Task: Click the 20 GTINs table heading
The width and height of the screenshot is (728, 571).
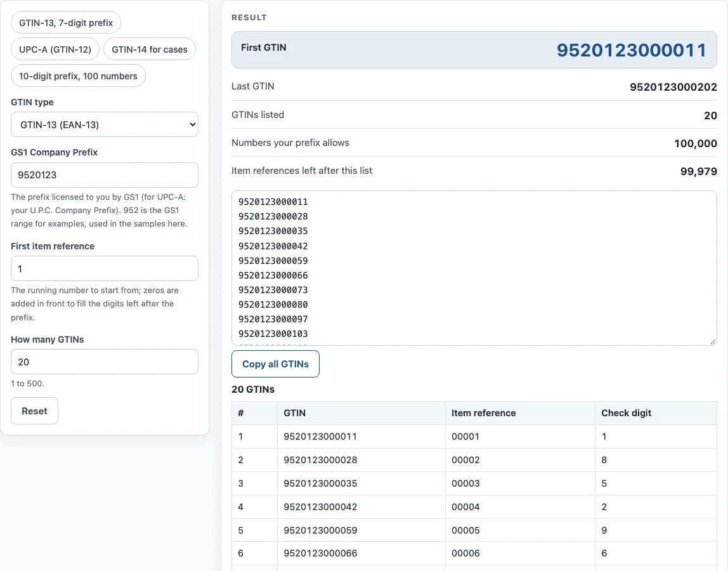Action: pos(253,390)
